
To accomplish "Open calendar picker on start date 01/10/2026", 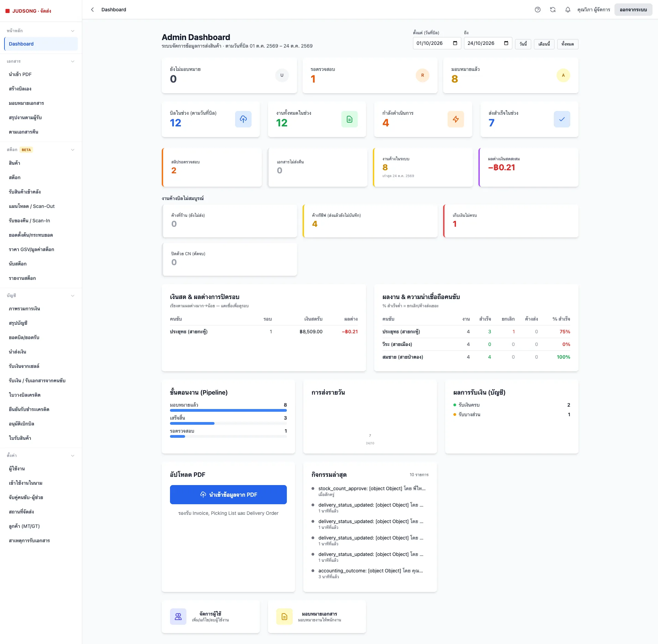I will (455, 43).
